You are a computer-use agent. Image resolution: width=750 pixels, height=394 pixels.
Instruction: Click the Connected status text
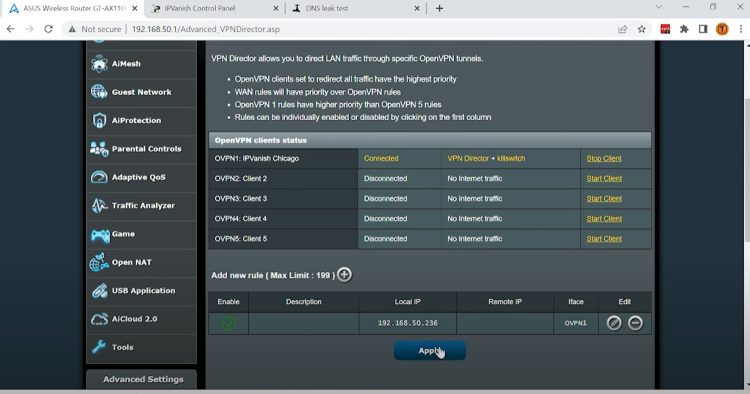381,158
